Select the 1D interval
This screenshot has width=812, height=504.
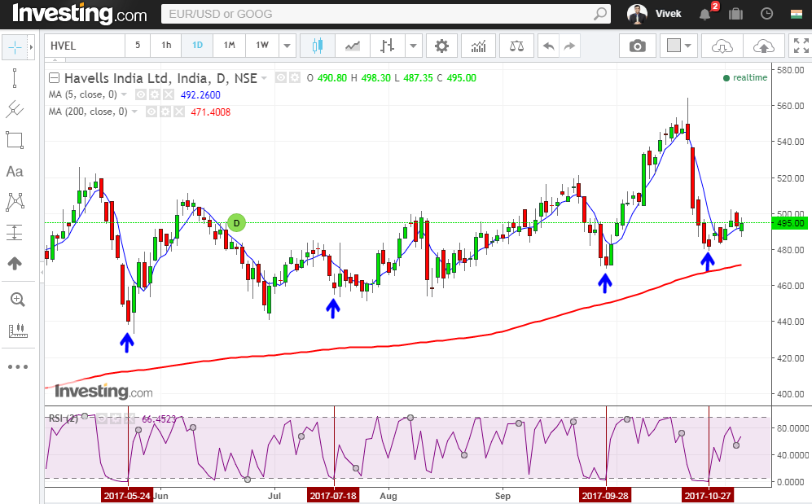coord(197,46)
